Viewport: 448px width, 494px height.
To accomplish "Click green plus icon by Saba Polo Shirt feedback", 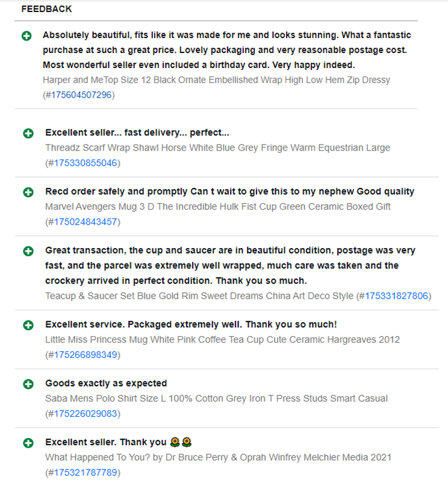I will (x=28, y=384).
